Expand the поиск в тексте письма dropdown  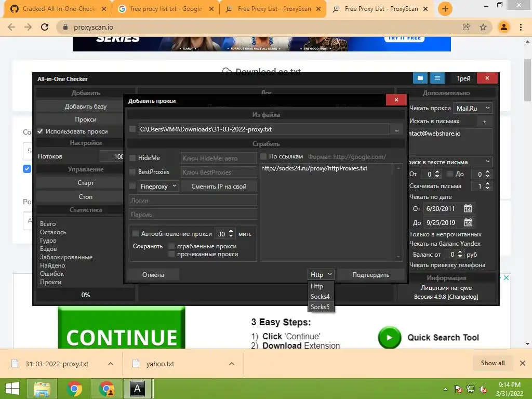point(450,162)
